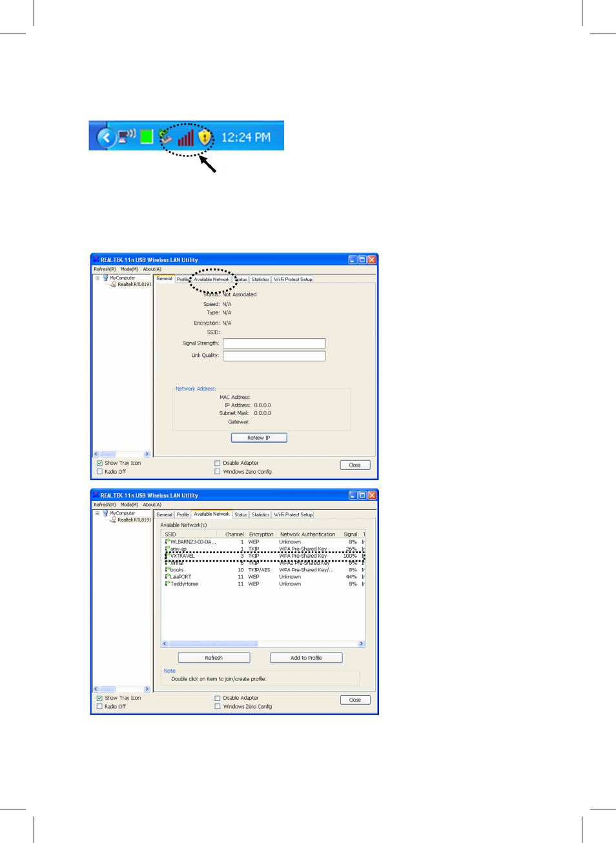Sort by the Encryption column header
The image size is (616, 843).
pyautogui.click(x=262, y=534)
